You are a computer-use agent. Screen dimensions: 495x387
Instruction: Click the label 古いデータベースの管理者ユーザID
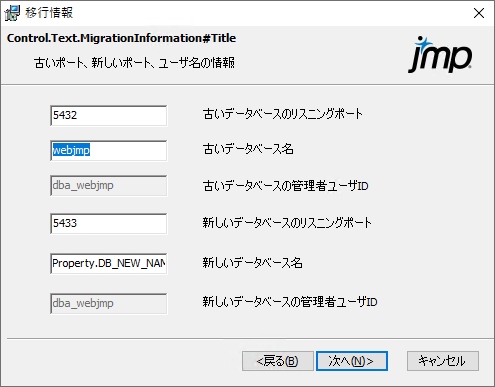[286, 186]
